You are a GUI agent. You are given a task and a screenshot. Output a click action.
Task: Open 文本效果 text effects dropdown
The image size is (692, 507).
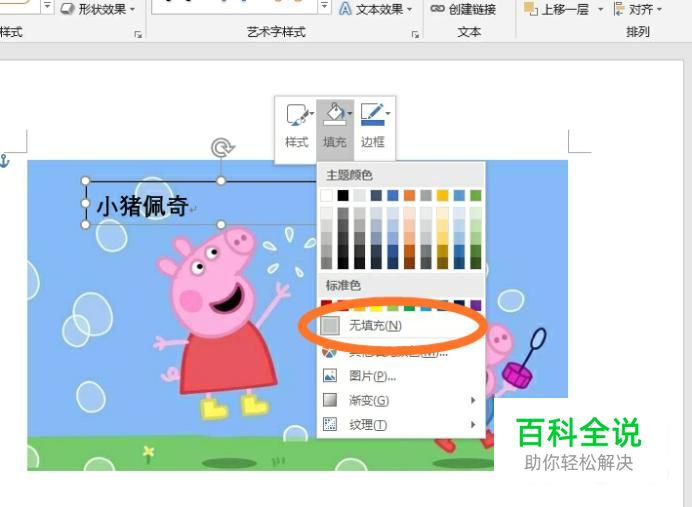point(375,9)
